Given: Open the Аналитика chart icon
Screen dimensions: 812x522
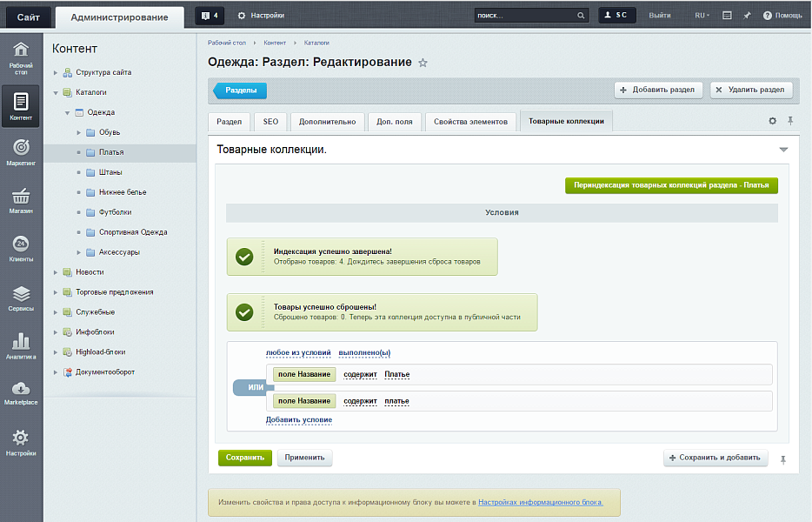Looking at the screenshot, I should coord(22,345).
